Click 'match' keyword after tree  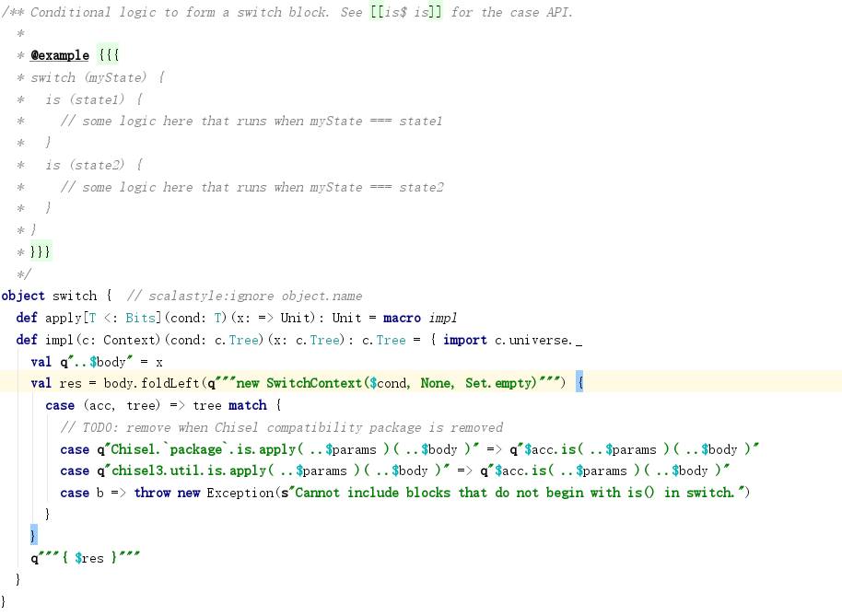tap(247, 404)
